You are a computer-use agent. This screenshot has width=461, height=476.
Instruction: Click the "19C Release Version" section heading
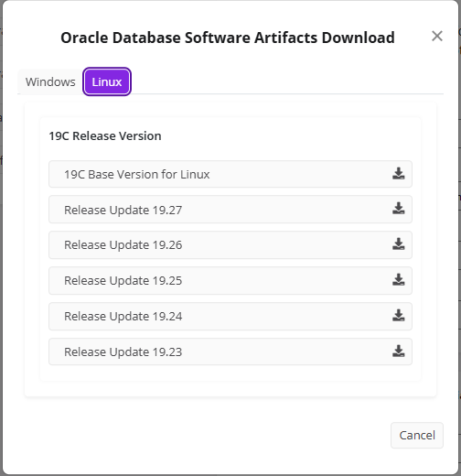105,135
